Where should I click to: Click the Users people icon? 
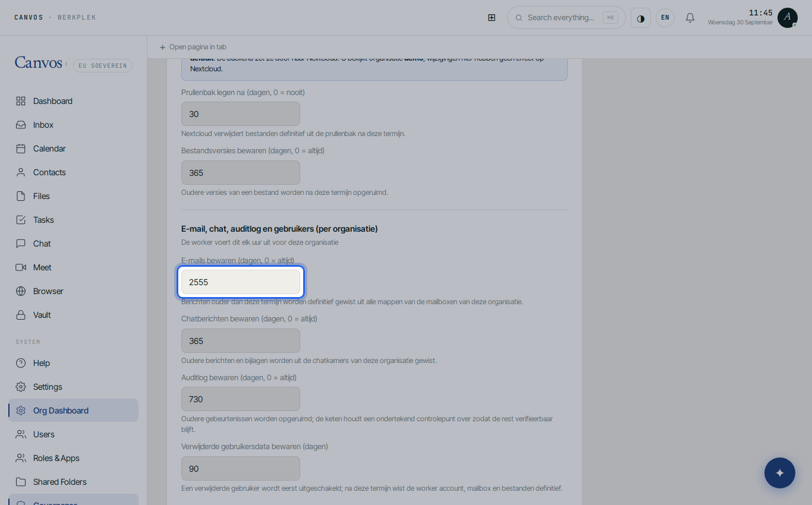(21, 434)
